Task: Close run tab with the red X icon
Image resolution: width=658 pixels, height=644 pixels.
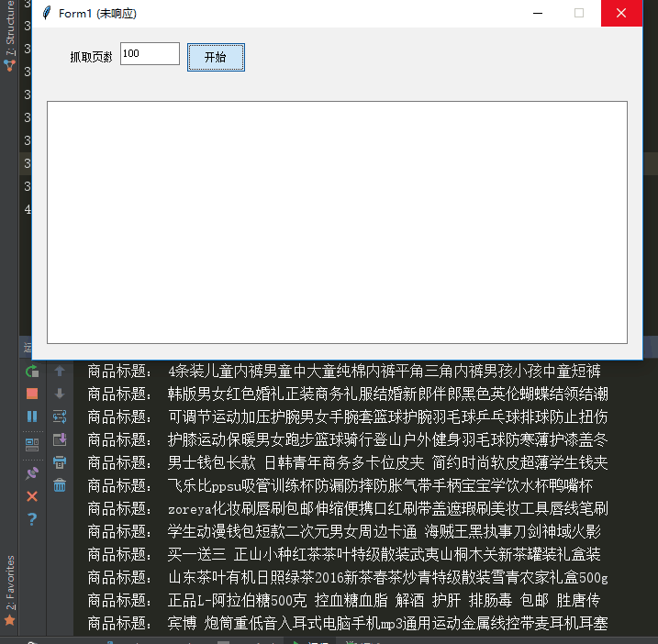Action: [x=32, y=496]
